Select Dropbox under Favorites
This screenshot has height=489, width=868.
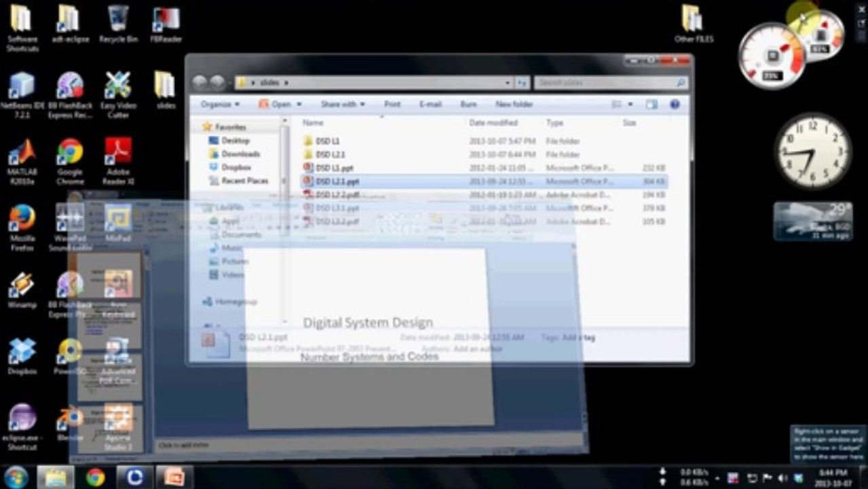tap(230, 167)
